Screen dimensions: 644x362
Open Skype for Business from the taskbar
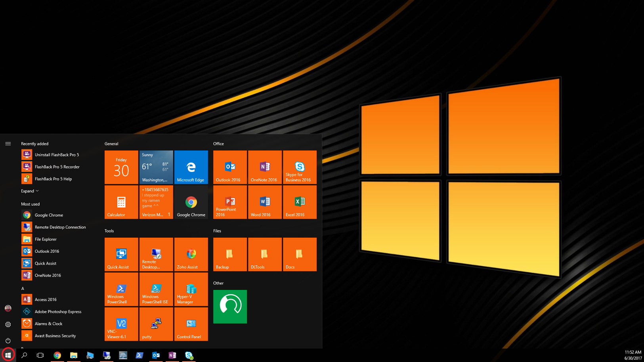pos(189,355)
